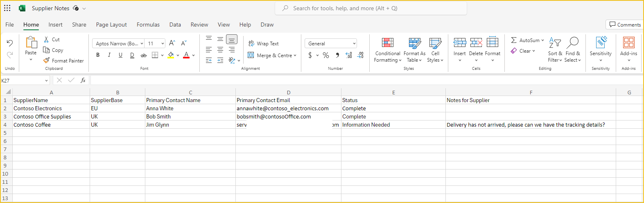Open the Comments pane
The width and height of the screenshot is (644, 203).
point(625,25)
